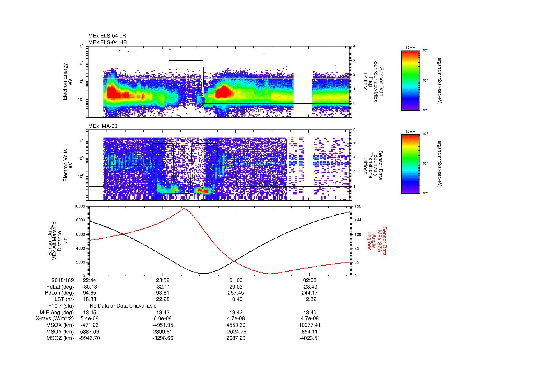
Task: Click the lower DEF color bar
Action: point(410,164)
